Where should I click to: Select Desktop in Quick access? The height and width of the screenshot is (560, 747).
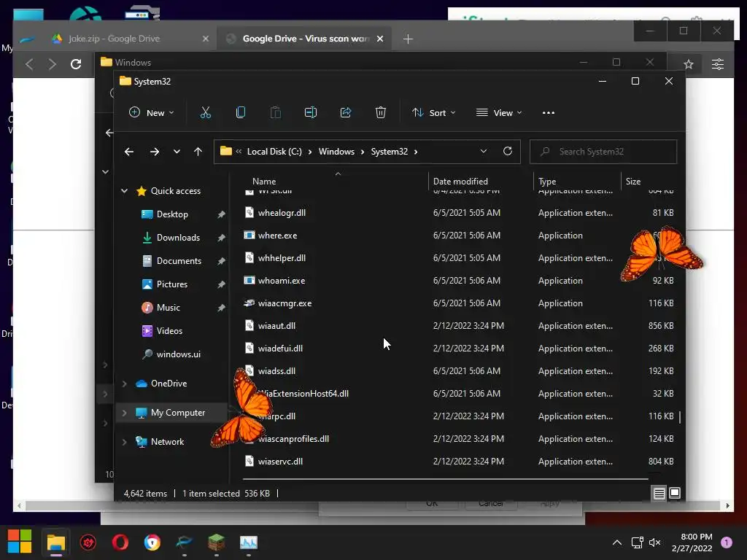point(172,214)
